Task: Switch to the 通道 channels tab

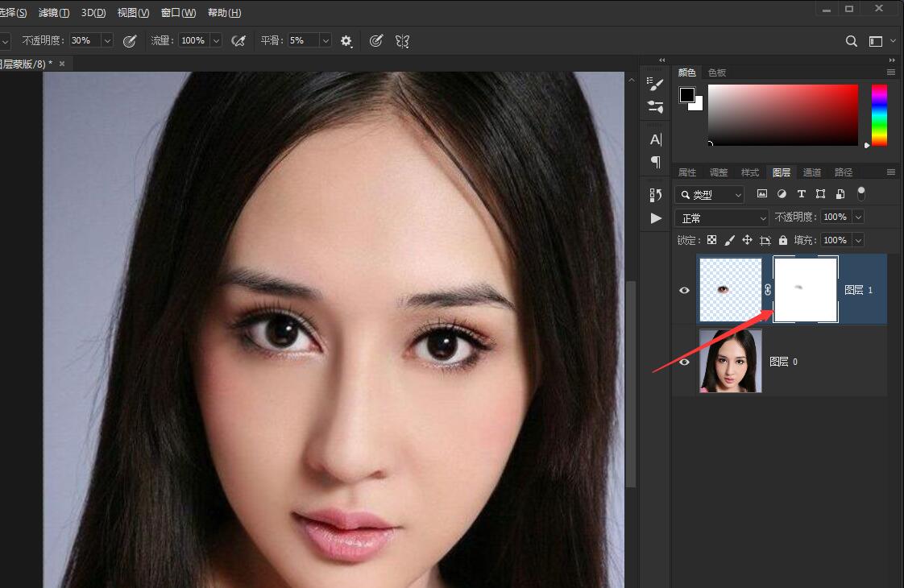Action: (811, 172)
